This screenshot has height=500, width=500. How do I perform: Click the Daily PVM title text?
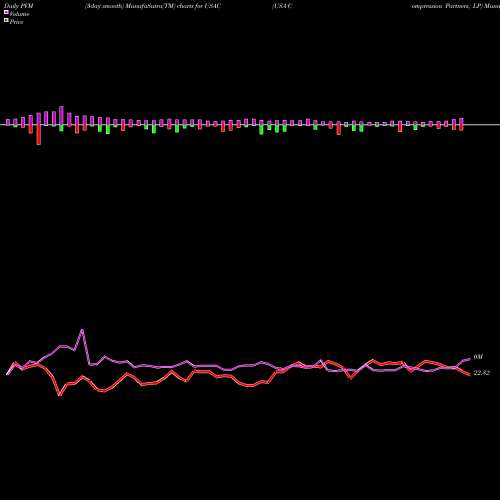point(19,6)
